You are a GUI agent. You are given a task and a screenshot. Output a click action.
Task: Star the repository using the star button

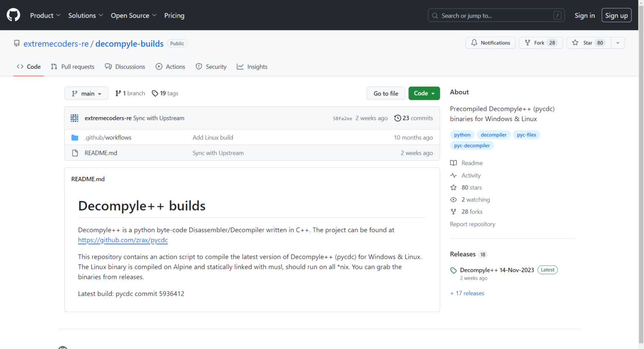click(x=588, y=42)
